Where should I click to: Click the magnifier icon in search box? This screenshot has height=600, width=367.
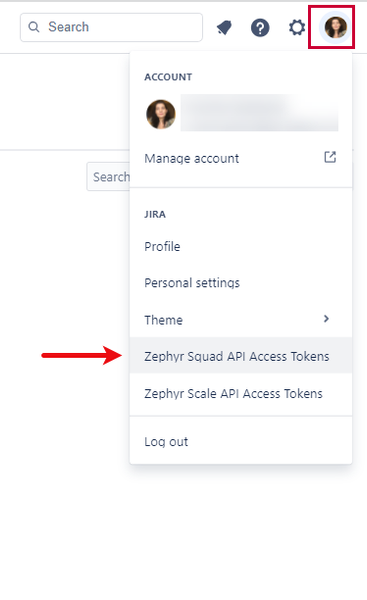(34, 27)
